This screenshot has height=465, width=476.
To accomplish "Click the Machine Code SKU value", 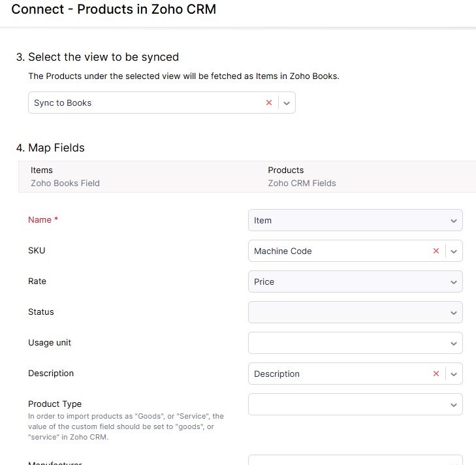I will coord(283,251).
